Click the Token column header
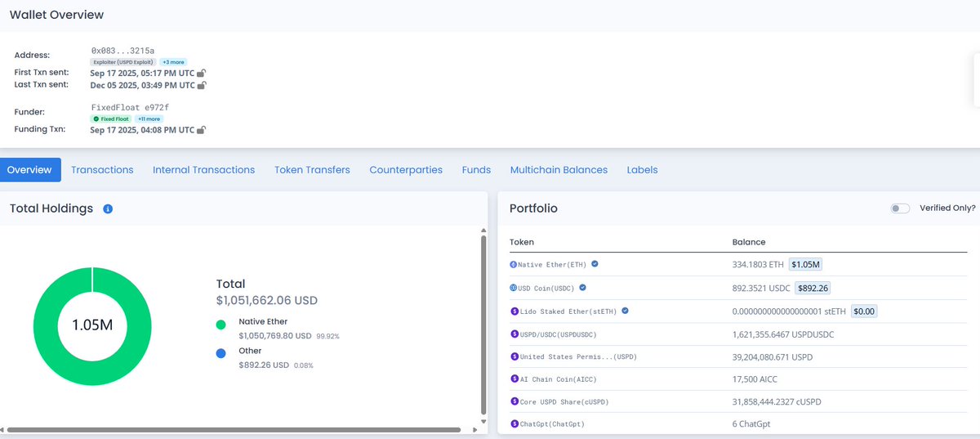The width and height of the screenshot is (980, 439). (x=522, y=242)
